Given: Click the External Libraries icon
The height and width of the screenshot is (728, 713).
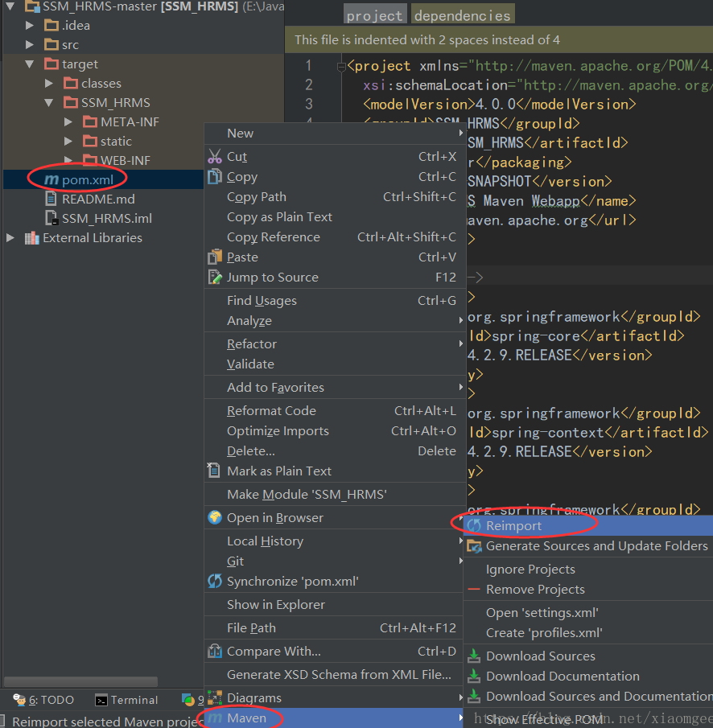Looking at the screenshot, I should point(31,238).
